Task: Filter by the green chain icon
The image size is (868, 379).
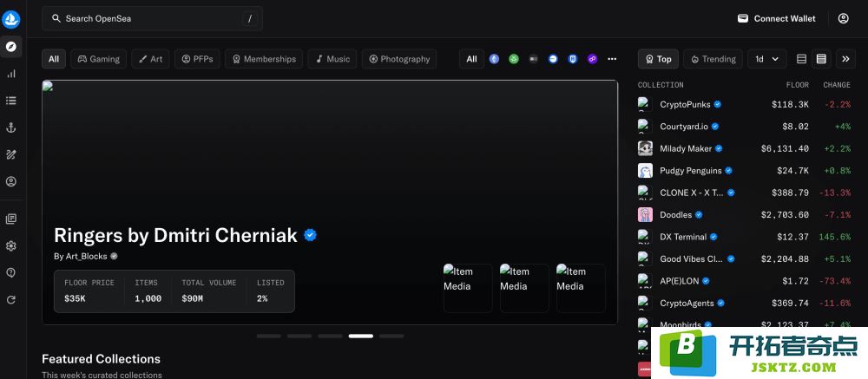Action: (x=514, y=59)
